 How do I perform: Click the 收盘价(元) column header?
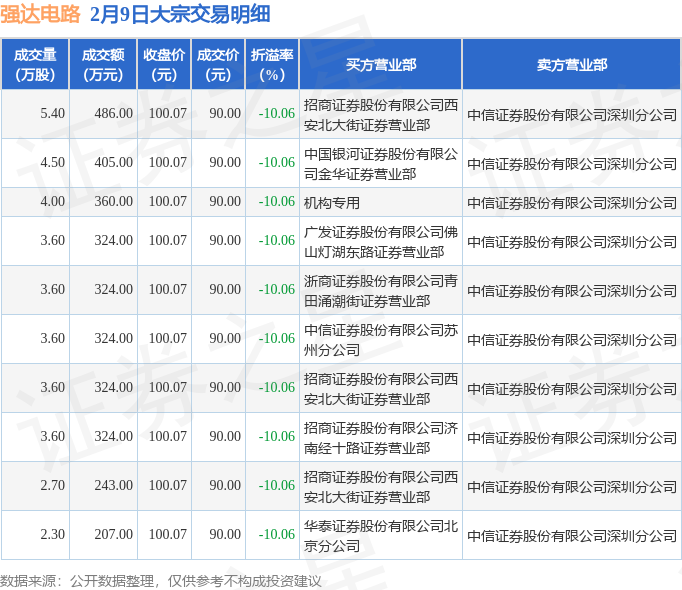[163, 65]
